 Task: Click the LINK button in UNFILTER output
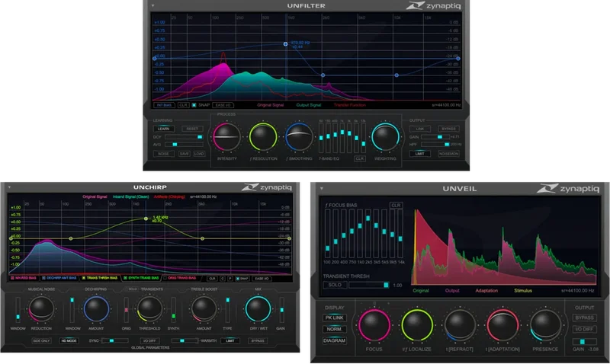[420, 129]
